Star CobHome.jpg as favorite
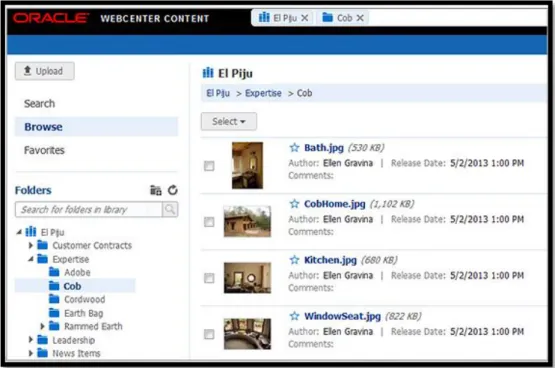Screen dimensions: 555x368 pyautogui.click(x=294, y=204)
